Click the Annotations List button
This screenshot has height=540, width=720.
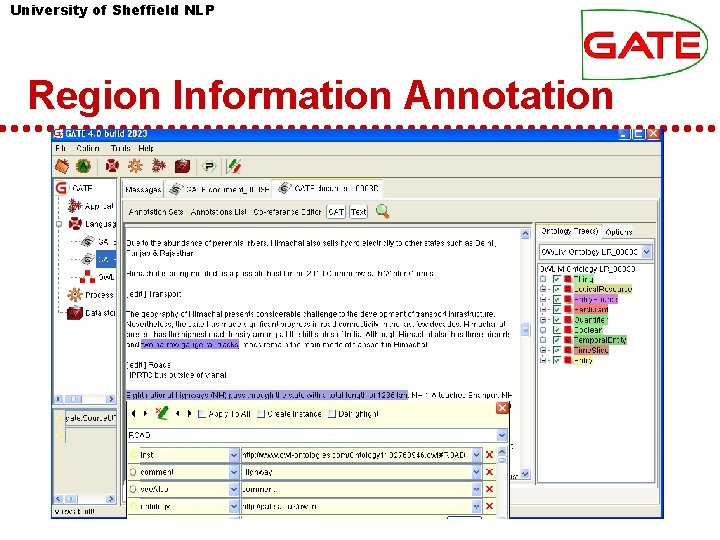pos(218,212)
